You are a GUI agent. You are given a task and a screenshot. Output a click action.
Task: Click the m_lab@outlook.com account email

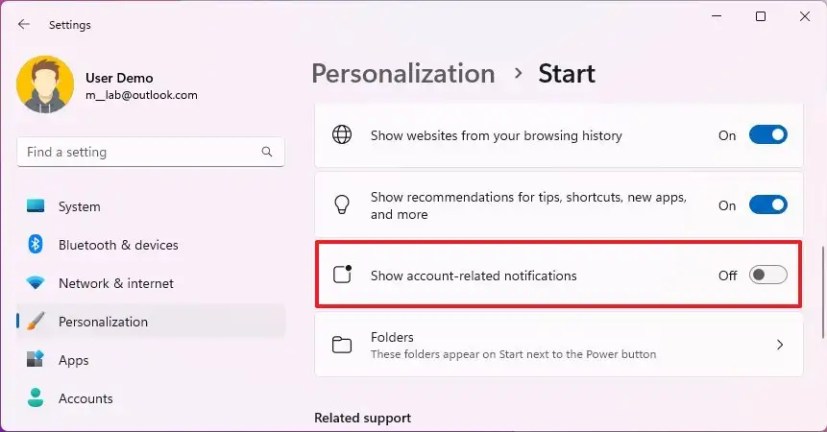click(x=143, y=95)
